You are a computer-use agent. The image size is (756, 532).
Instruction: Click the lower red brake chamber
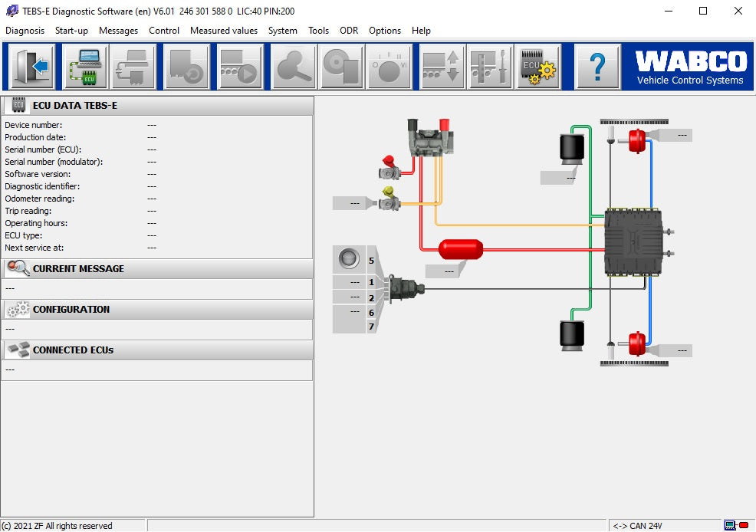pyautogui.click(x=636, y=344)
